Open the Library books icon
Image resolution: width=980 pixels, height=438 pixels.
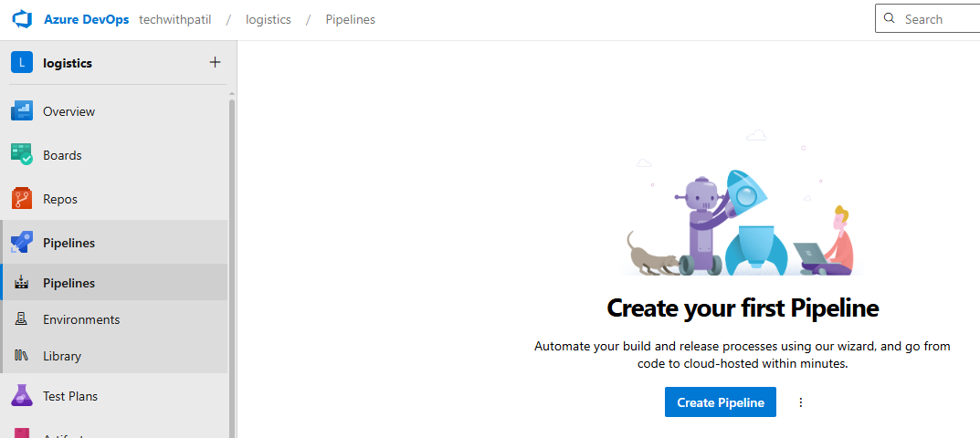pyautogui.click(x=22, y=356)
